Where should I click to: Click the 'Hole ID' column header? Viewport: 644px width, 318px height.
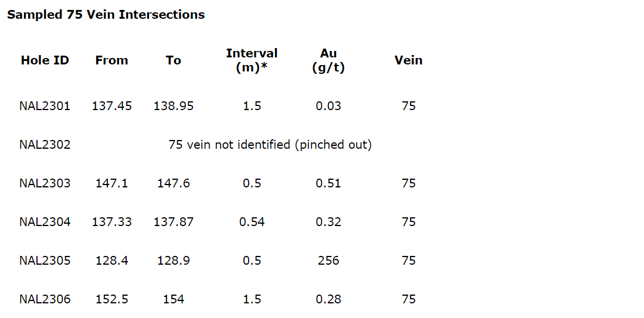click(x=45, y=60)
